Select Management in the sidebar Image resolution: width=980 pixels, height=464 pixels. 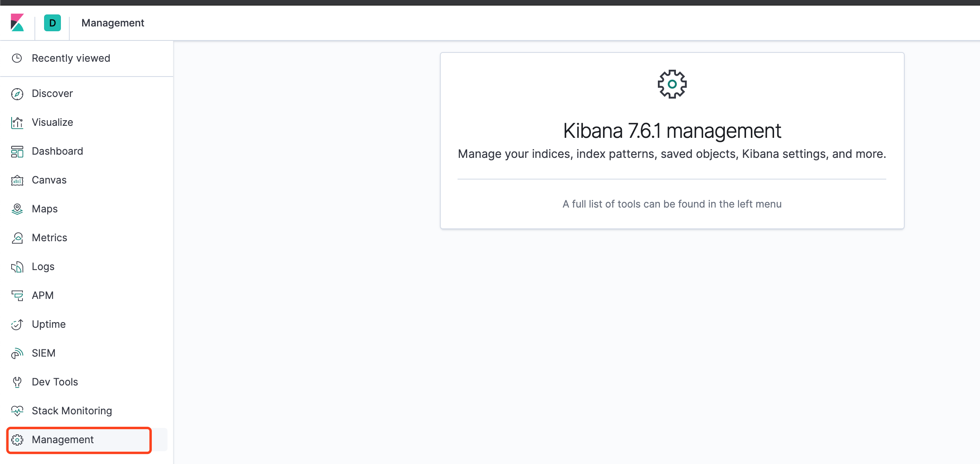[x=63, y=440]
